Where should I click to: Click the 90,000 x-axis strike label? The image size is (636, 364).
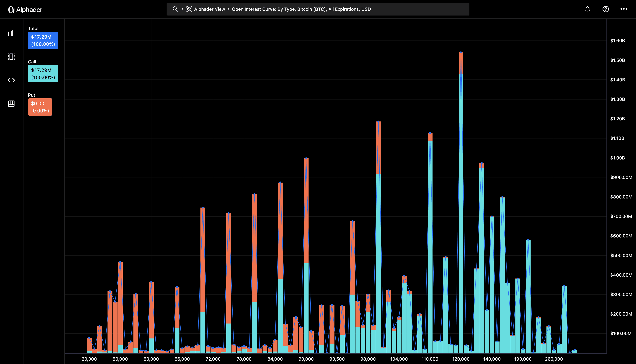[306, 359]
